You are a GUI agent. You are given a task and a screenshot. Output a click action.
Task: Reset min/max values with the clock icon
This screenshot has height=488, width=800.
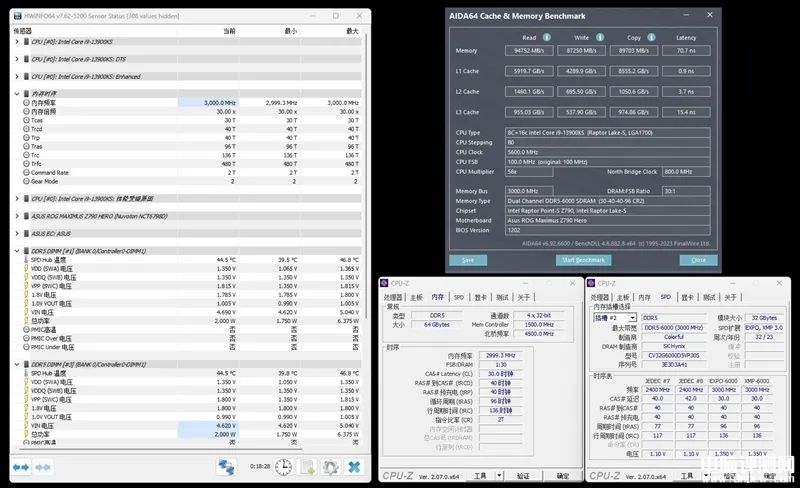283,467
